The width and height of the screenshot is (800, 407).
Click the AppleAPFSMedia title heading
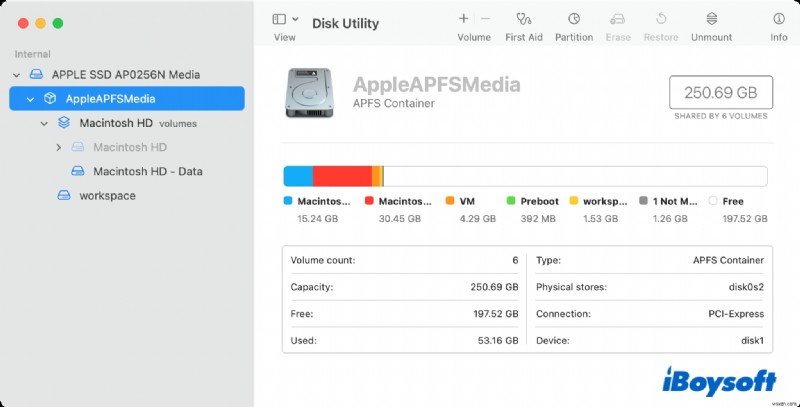[436, 84]
